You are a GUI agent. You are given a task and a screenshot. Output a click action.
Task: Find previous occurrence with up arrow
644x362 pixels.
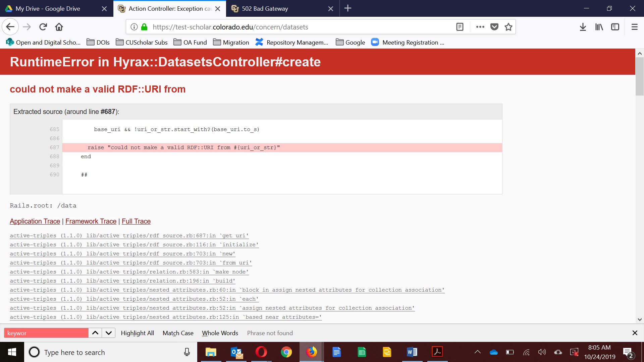[x=95, y=333]
